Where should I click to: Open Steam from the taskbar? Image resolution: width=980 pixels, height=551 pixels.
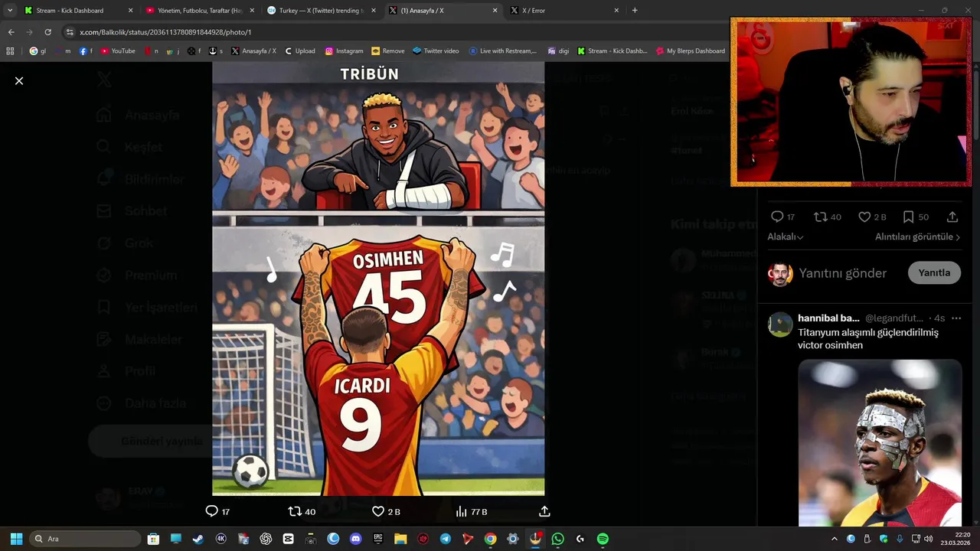pos(198,539)
